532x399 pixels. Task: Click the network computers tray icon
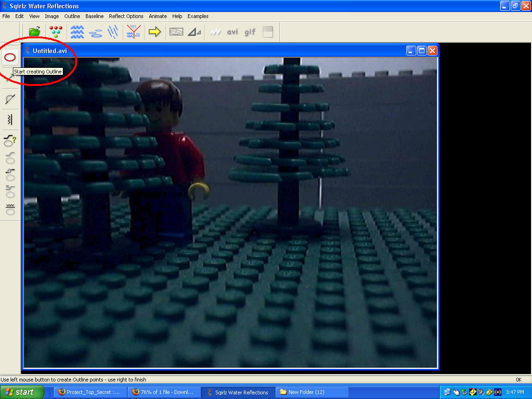click(x=447, y=392)
